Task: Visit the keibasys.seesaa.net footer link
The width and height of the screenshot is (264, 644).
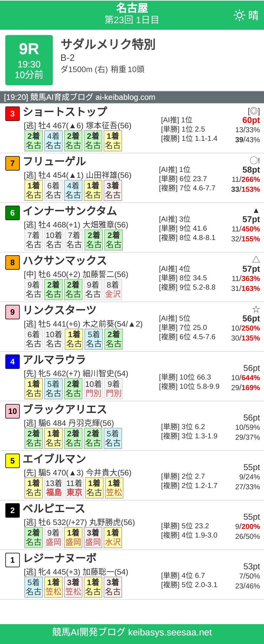Action: click(x=132, y=633)
